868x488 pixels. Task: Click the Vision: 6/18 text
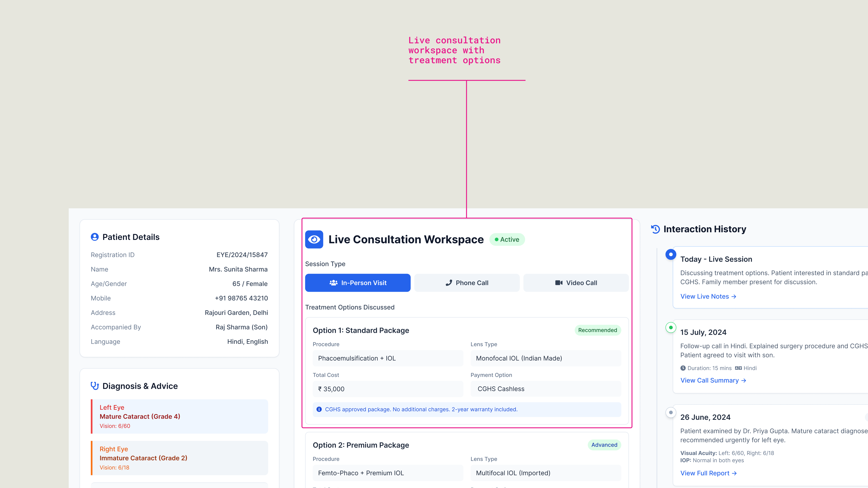pyautogui.click(x=115, y=467)
